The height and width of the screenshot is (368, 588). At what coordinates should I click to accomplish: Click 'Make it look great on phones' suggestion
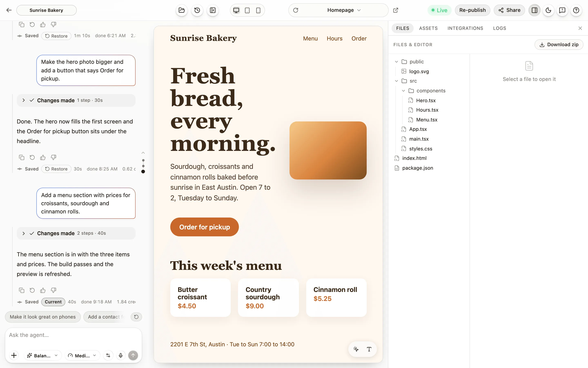[43, 317]
